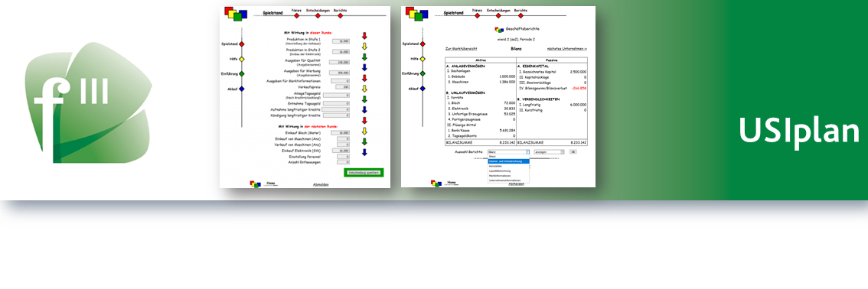Open the Berichte item above the decision form

(x=340, y=10)
